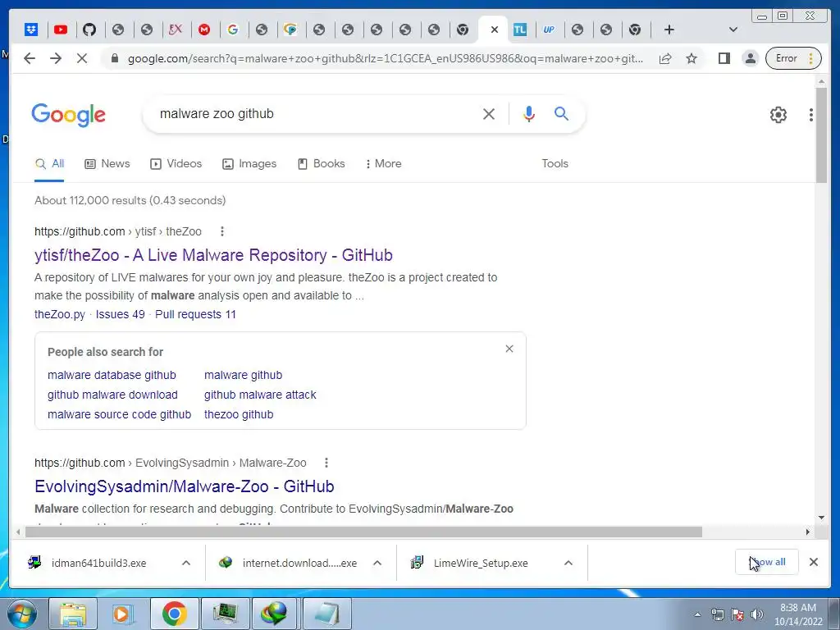840x630 pixels.
Task: Stop loading the page
Action: click(x=82, y=58)
